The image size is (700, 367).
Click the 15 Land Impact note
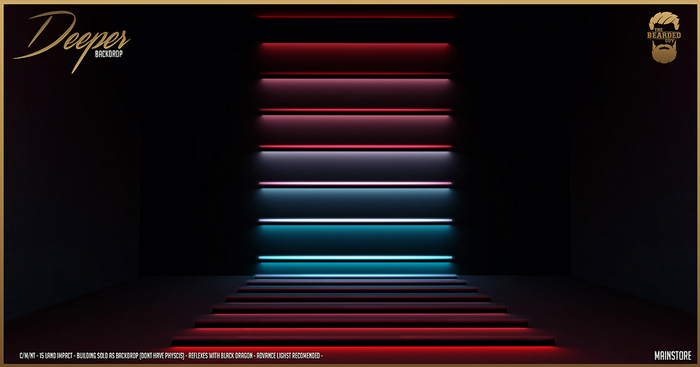[56, 356]
